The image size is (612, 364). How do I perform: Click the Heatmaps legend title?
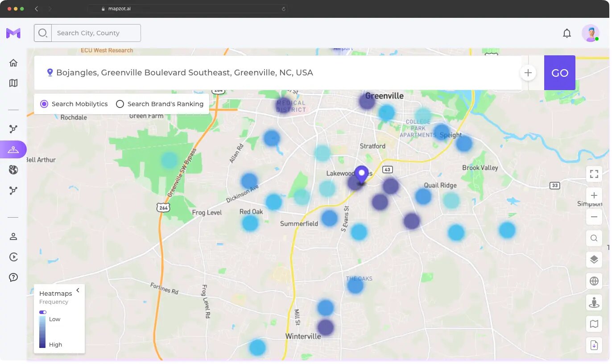pyautogui.click(x=56, y=294)
